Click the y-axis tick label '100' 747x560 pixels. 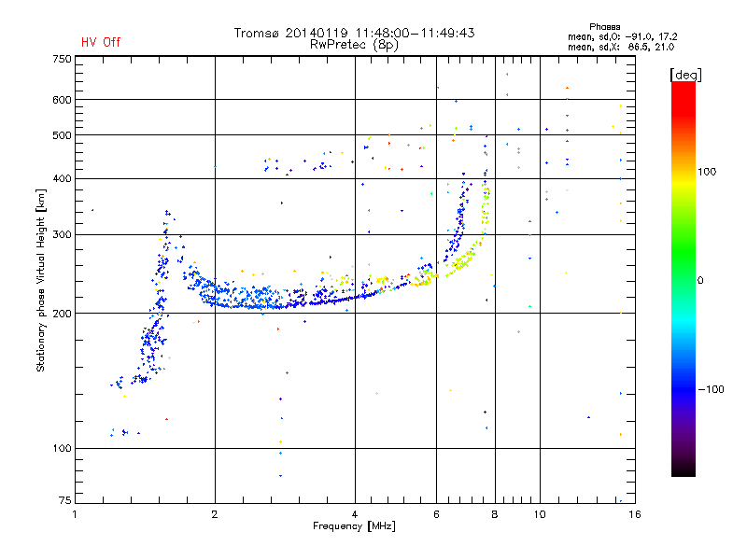point(63,449)
